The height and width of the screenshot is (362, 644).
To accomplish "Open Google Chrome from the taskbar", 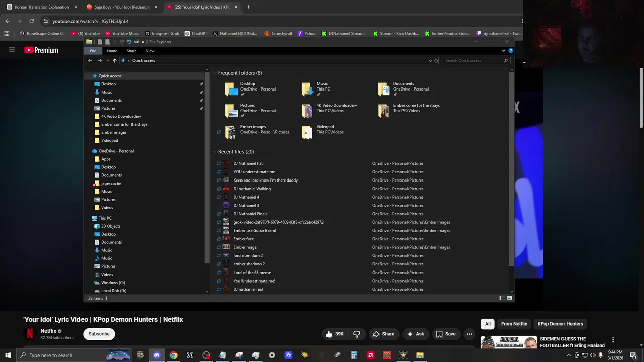I will [173, 355].
